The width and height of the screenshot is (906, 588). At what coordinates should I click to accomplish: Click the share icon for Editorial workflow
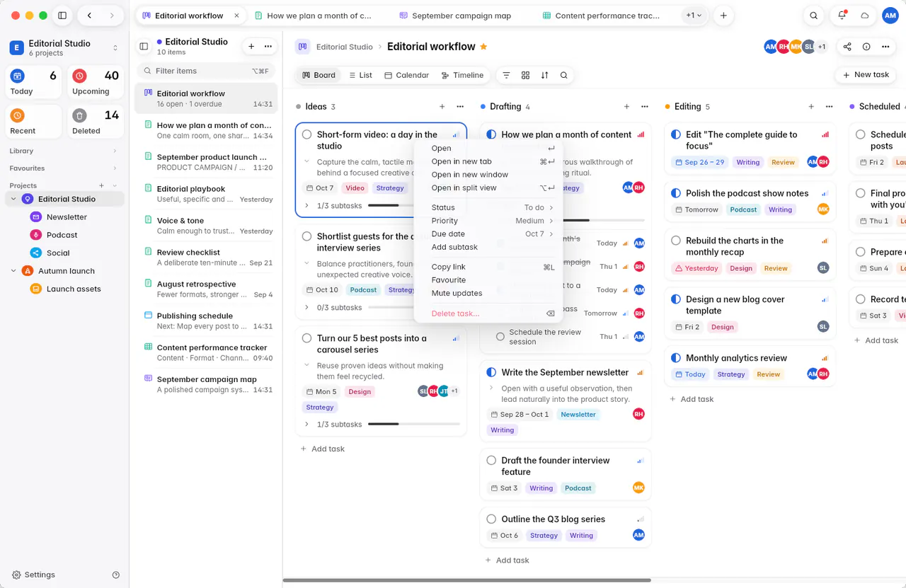847,47
